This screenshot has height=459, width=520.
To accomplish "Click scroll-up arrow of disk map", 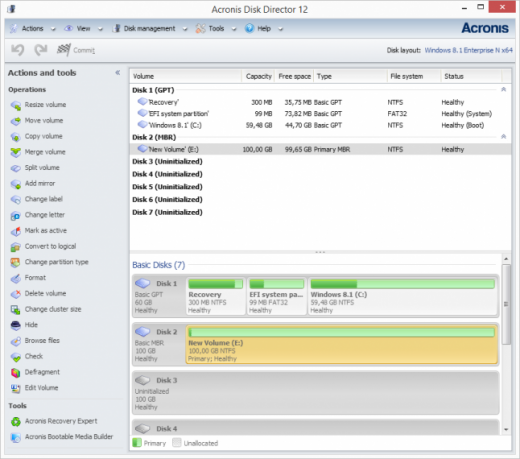I will pyautogui.click(x=506, y=259).
